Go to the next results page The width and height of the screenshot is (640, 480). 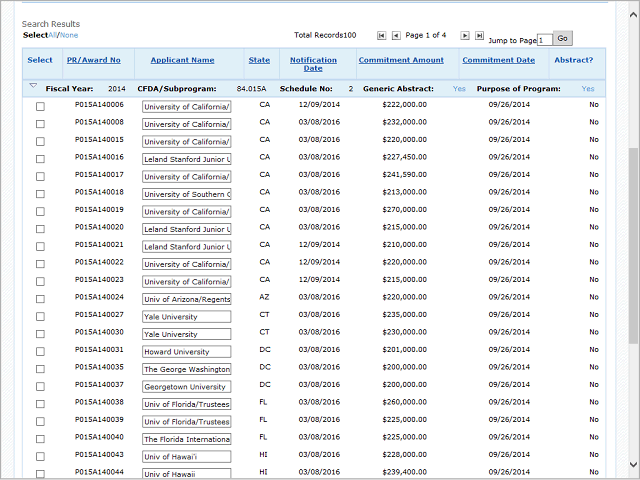(x=465, y=35)
